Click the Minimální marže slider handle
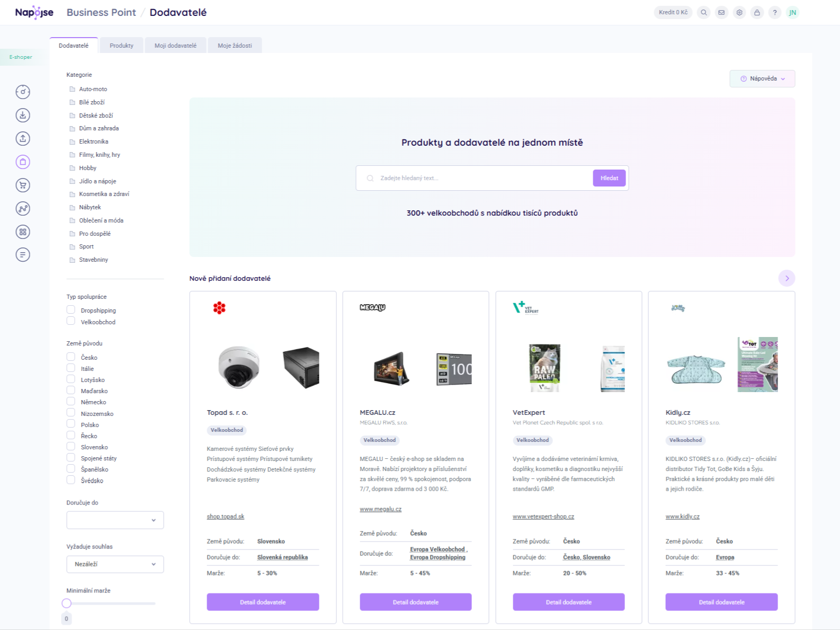Viewport: 840px width, 630px height. tap(67, 603)
